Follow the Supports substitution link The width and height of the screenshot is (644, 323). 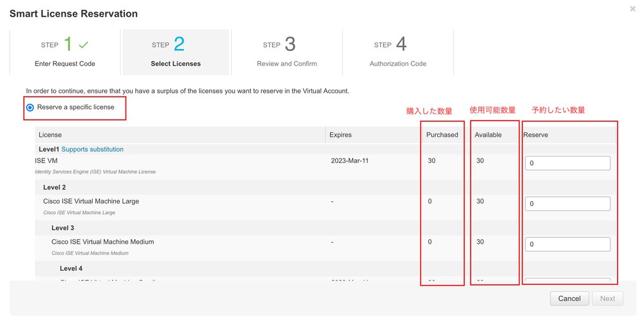(92, 149)
